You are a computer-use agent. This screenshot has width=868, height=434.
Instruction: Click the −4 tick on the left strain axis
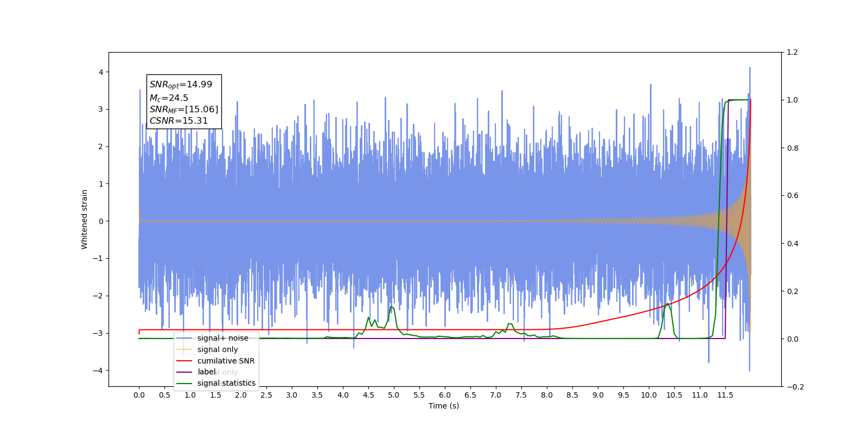[97, 371]
